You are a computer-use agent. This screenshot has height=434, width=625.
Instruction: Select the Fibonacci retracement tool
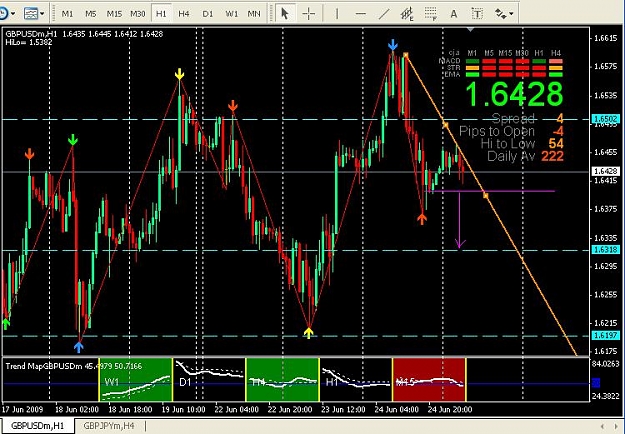coord(430,14)
